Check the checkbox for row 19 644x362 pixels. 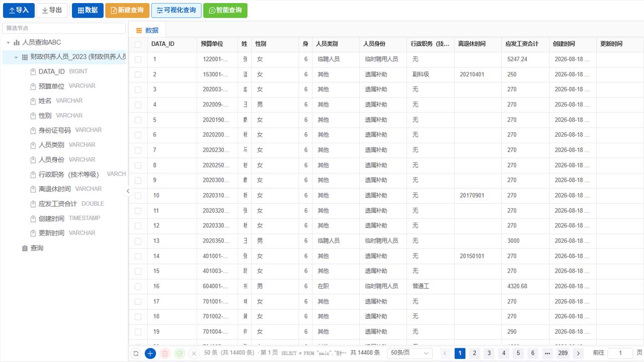(138, 332)
